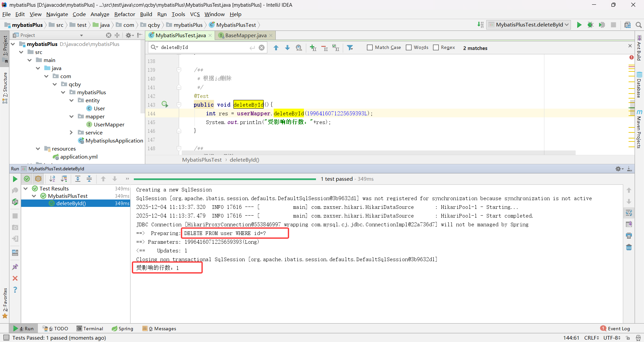Enable Words checkbox
This screenshot has width=644, height=342.
point(409,48)
